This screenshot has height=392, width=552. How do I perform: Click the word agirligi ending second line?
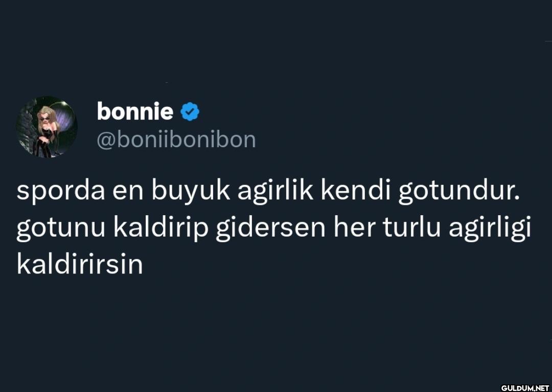(490, 228)
